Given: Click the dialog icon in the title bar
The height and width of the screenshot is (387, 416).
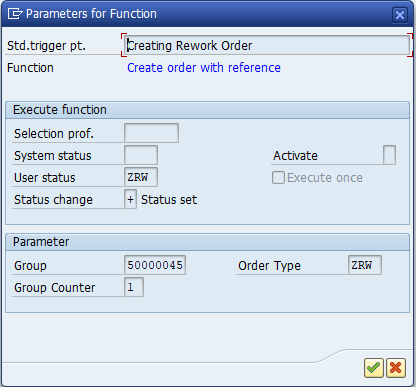Looking at the screenshot, I should pos(15,14).
